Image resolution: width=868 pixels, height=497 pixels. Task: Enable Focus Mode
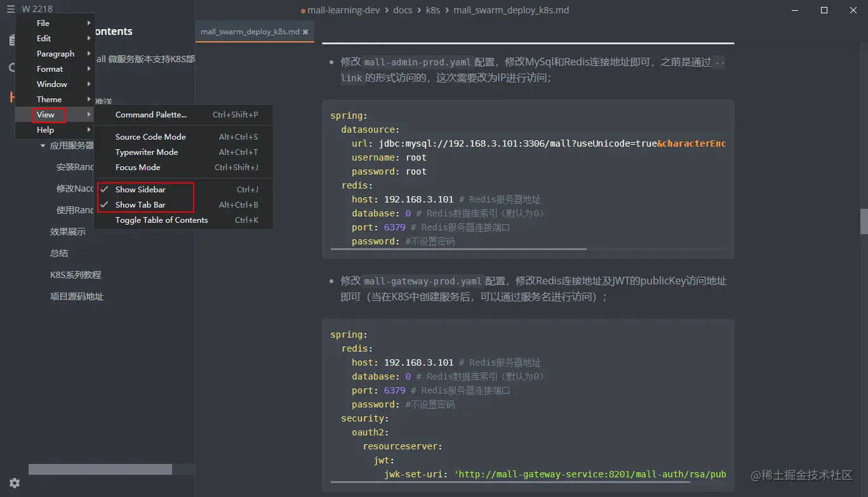[184, 168]
